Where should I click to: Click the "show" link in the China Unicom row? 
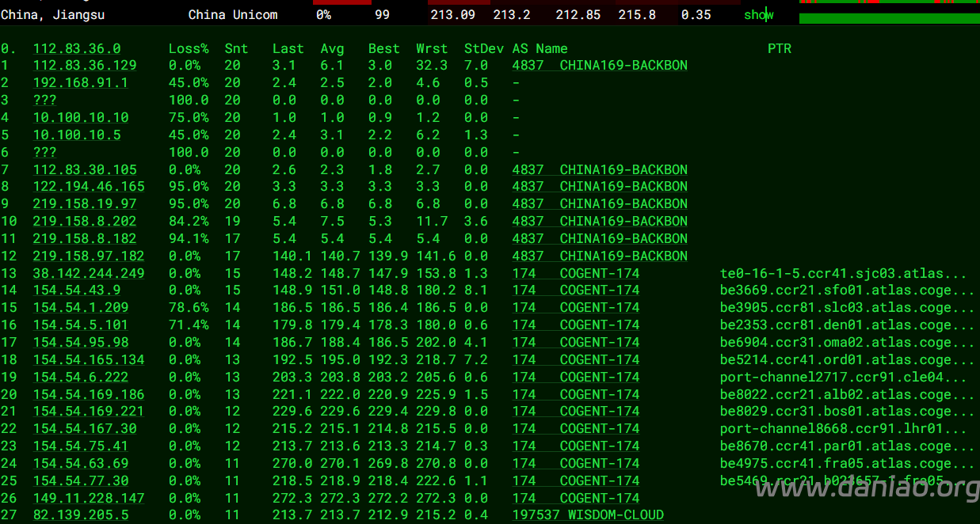tap(758, 15)
